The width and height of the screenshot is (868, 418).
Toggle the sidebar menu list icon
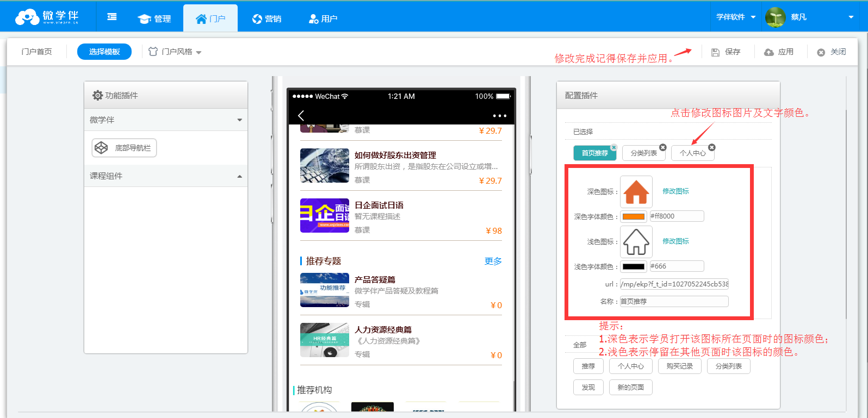click(x=112, y=17)
